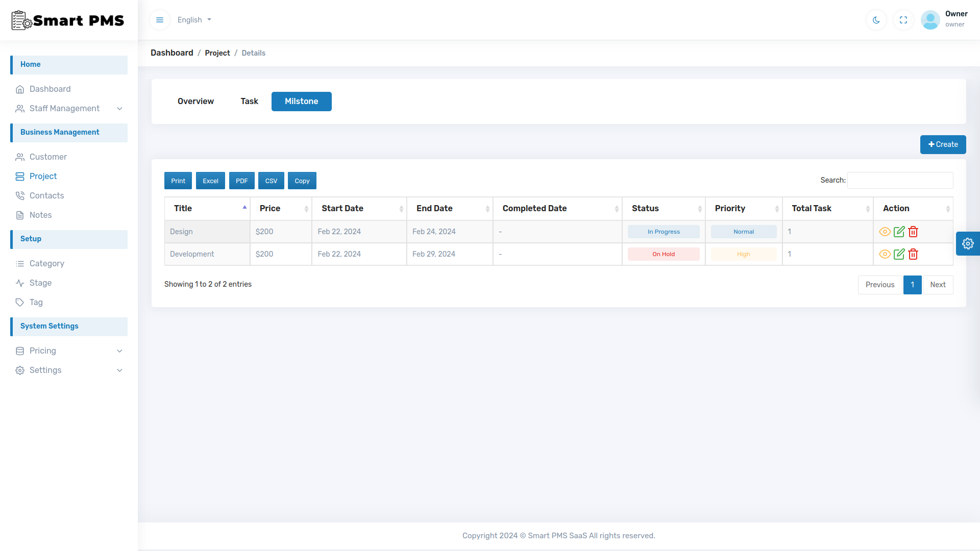Open the Contacts page via phone icon
The height and width of the screenshot is (551, 980).
pyautogui.click(x=20, y=195)
